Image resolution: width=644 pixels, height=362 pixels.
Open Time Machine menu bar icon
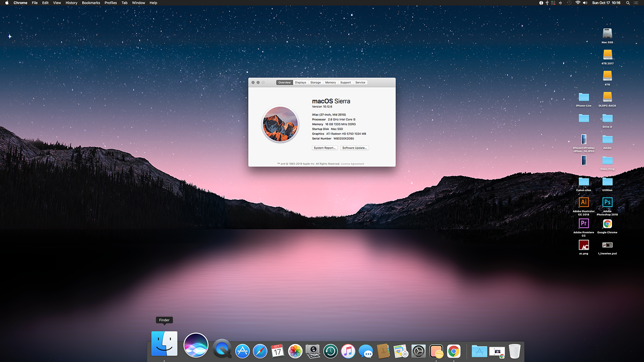[569, 3]
